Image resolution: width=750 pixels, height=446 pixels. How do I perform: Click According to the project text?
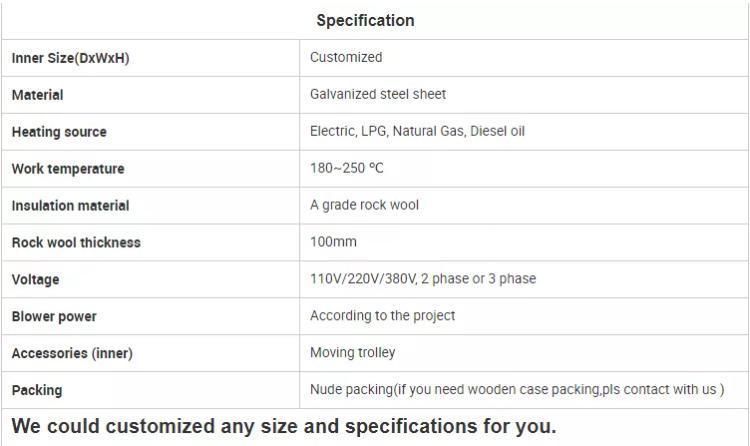point(382,316)
